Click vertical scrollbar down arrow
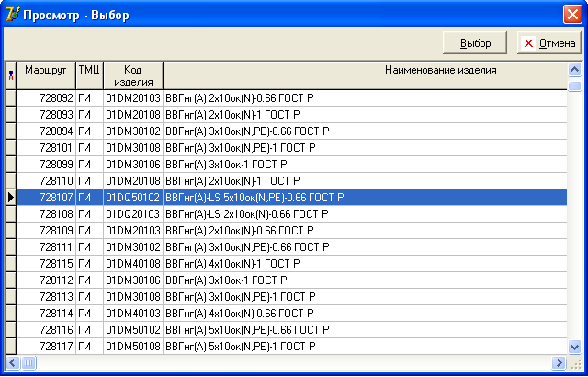This screenshot has height=377, width=588. [574, 347]
